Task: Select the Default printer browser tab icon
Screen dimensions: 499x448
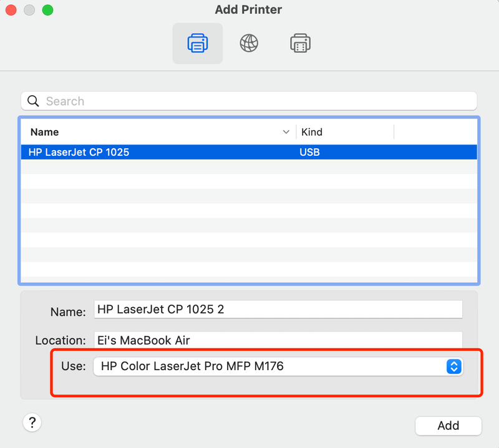Action: point(197,43)
